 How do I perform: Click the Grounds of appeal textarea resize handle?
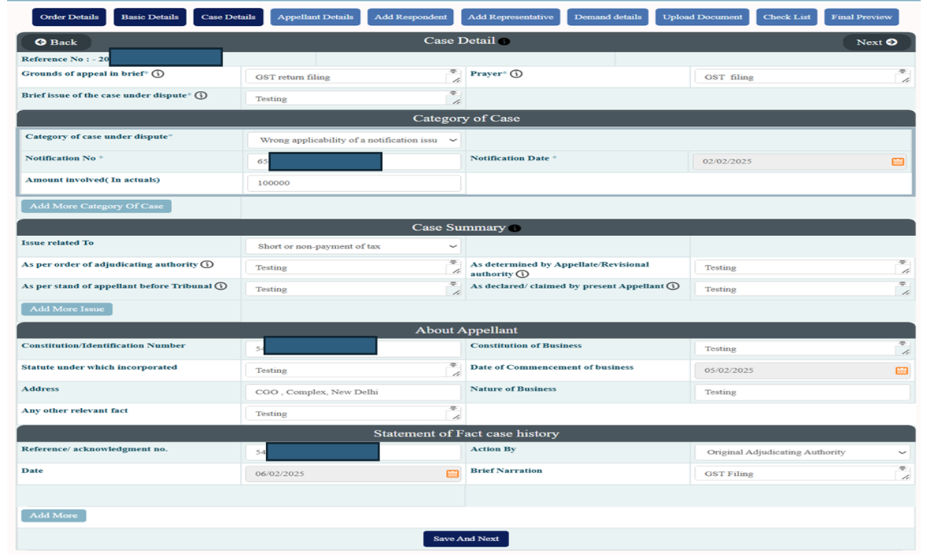click(x=455, y=79)
